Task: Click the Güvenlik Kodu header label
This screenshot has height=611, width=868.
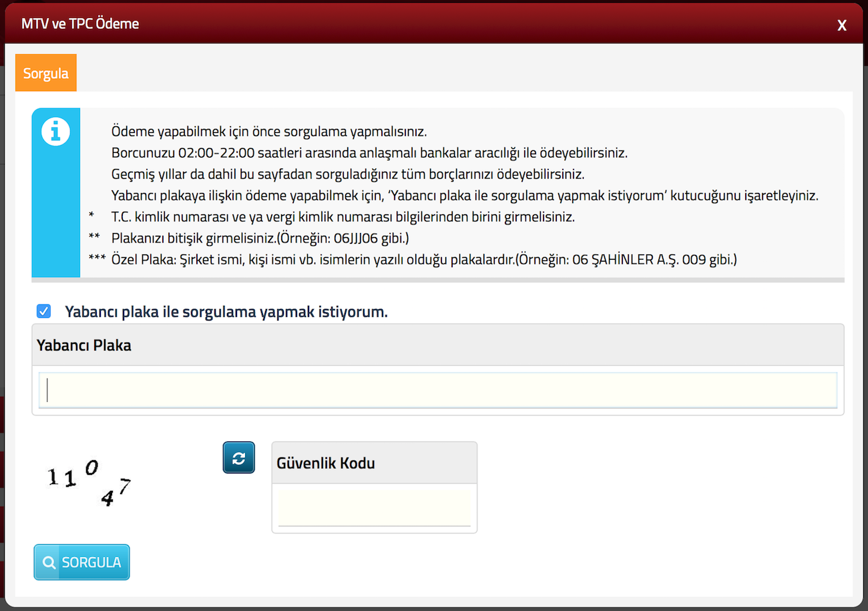Action: point(325,463)
